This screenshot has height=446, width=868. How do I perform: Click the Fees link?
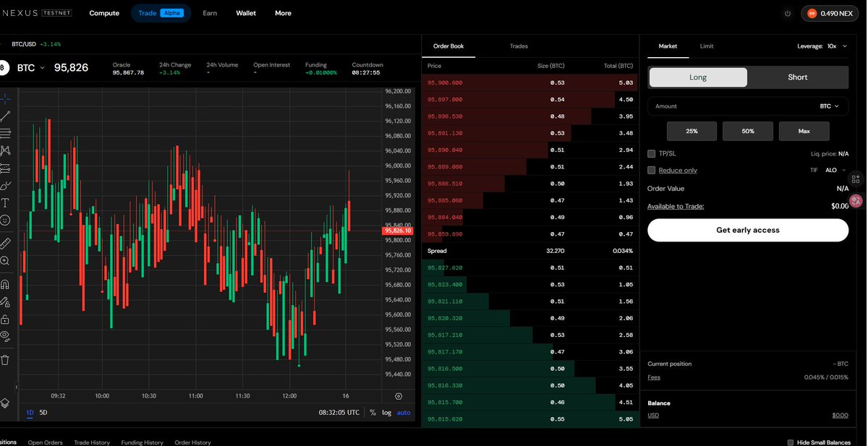coord(653,377)
